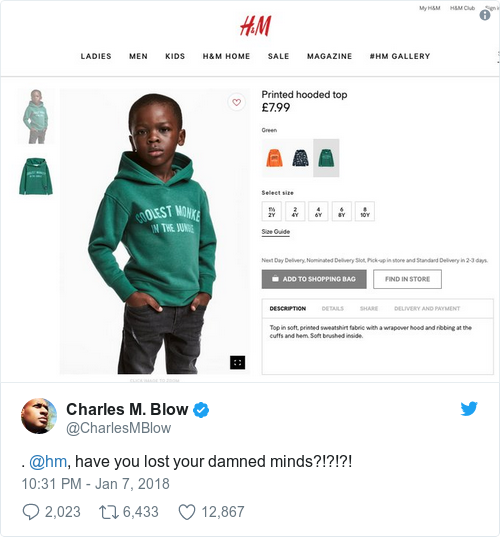This screenshot has width=500, height=537.
Task: Click the info circle icon at top right
Action: click(x=485, y=15)
